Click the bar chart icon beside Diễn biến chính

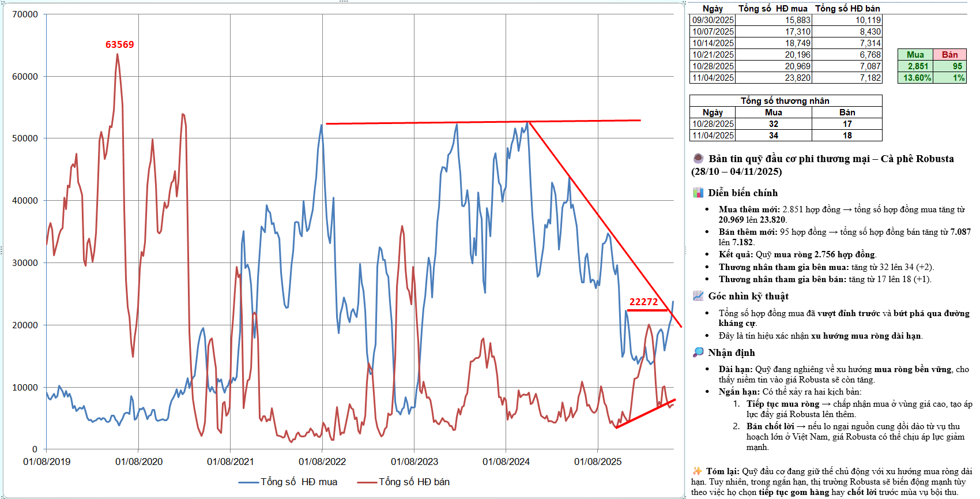click(x=698, y=193)
